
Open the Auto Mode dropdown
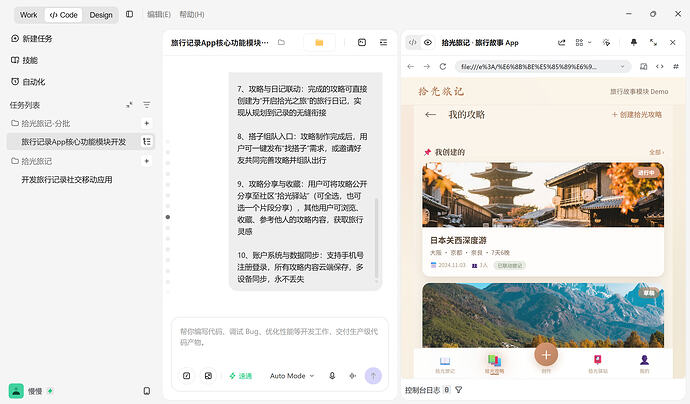click(292, 376)
